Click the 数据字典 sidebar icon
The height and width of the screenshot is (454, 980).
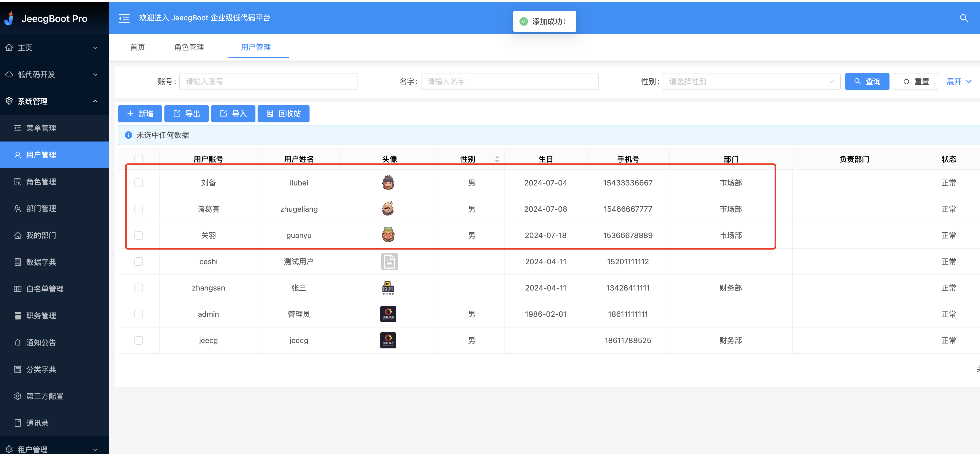[17, 262]
